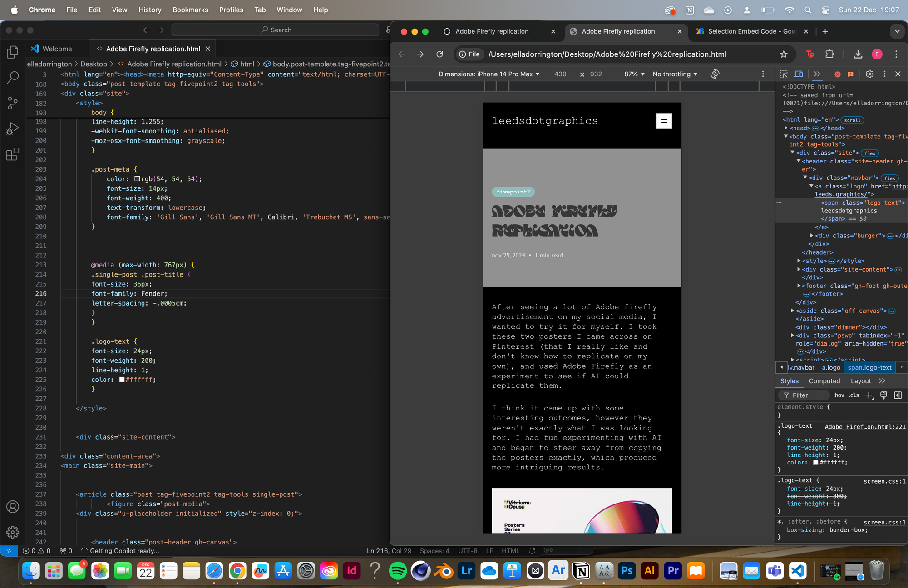Open DevTools customize three-dot menu
Image resolution: width=908 pixels, height=588 pixels.
884,74
